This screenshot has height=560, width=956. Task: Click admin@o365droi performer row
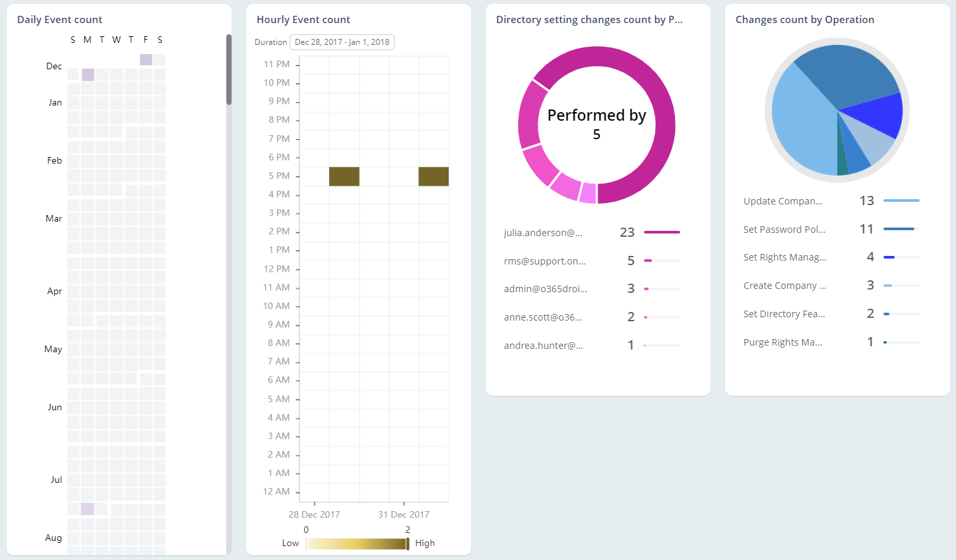545,289
